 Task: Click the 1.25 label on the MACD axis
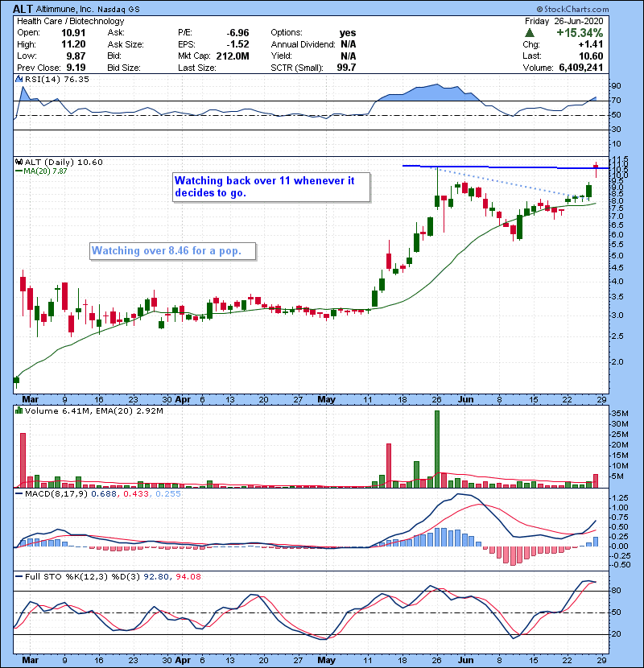(x=620, y=498)
